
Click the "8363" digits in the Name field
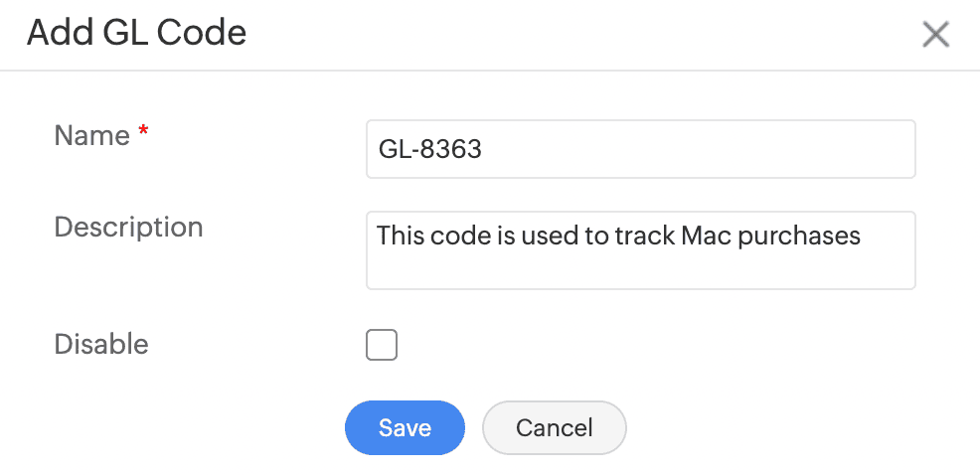tap(450, 149)
